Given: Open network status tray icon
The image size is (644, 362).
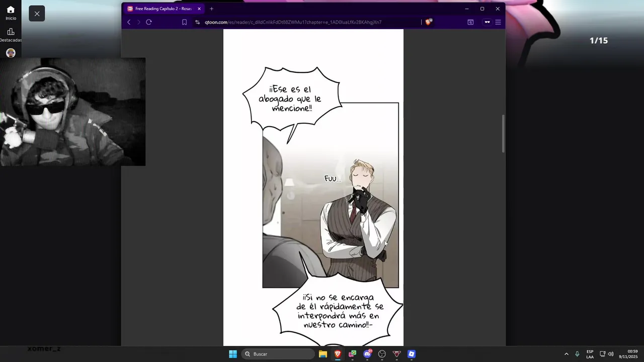Looking at the screenshot, I should point(602,354).
